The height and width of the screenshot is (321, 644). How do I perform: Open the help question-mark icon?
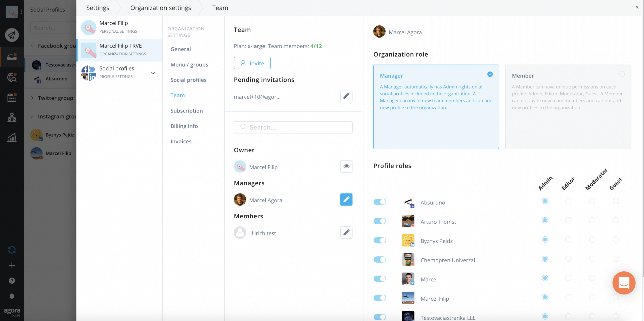(x=12, y=280)
